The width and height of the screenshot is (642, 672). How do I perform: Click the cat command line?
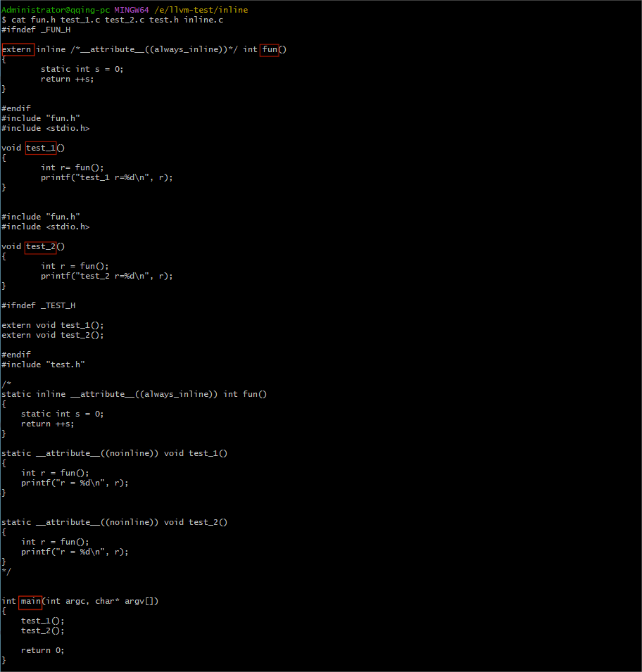(x=113, y=20)
